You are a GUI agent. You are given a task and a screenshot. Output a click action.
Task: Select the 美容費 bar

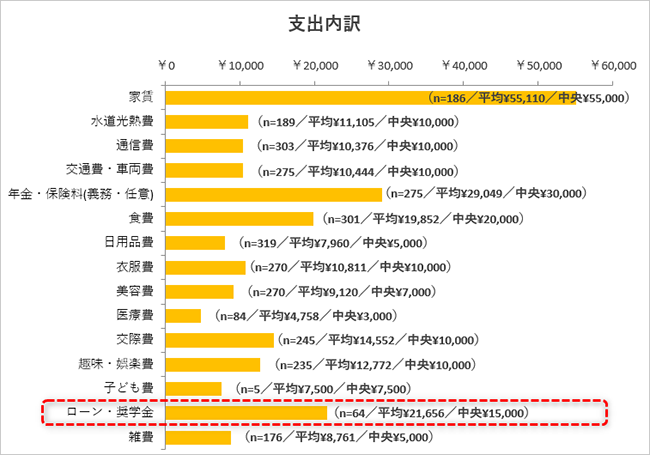pyautogui.click(x=199, y=291)
